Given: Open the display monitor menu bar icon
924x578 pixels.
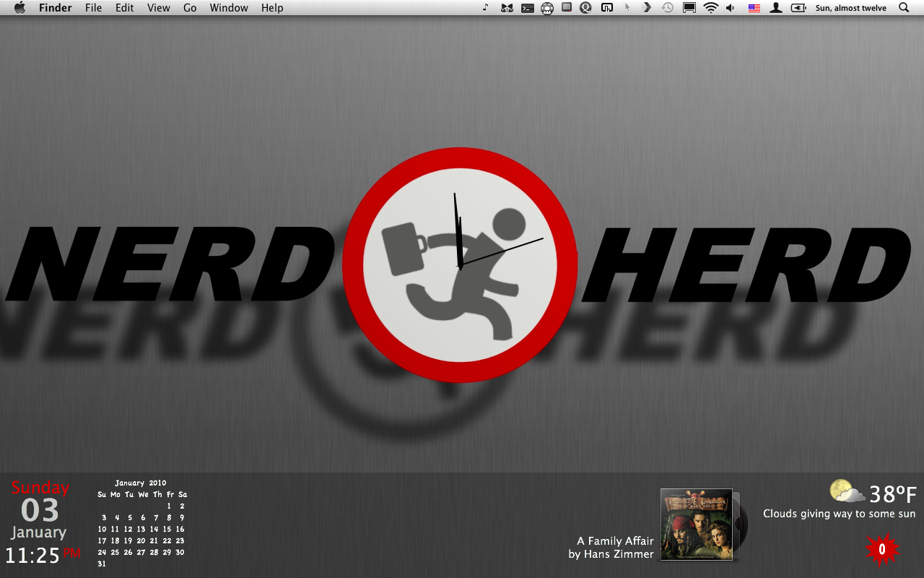Looking at the screenshot, I should [x=689, y=8].
